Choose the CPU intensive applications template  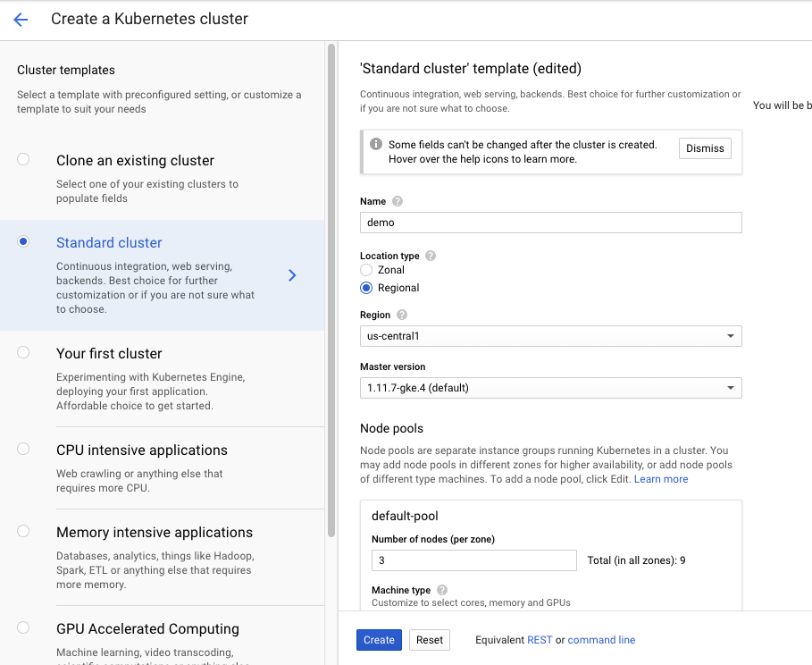click(23, 449)
